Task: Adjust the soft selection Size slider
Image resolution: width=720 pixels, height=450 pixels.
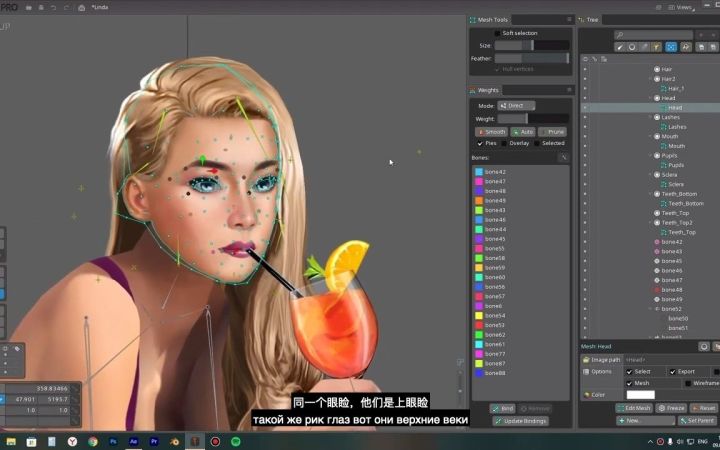Action: pos(532,45)
